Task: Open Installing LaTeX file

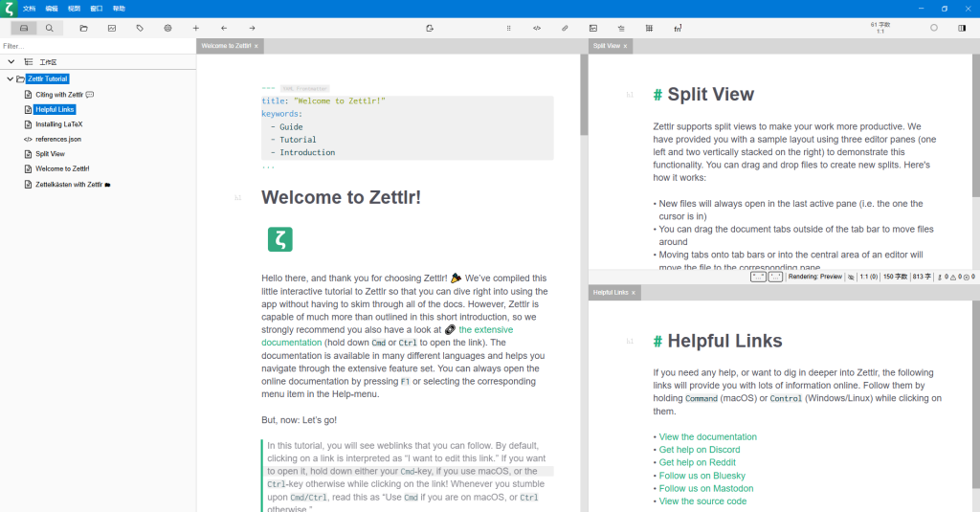Action: point(58,124)
